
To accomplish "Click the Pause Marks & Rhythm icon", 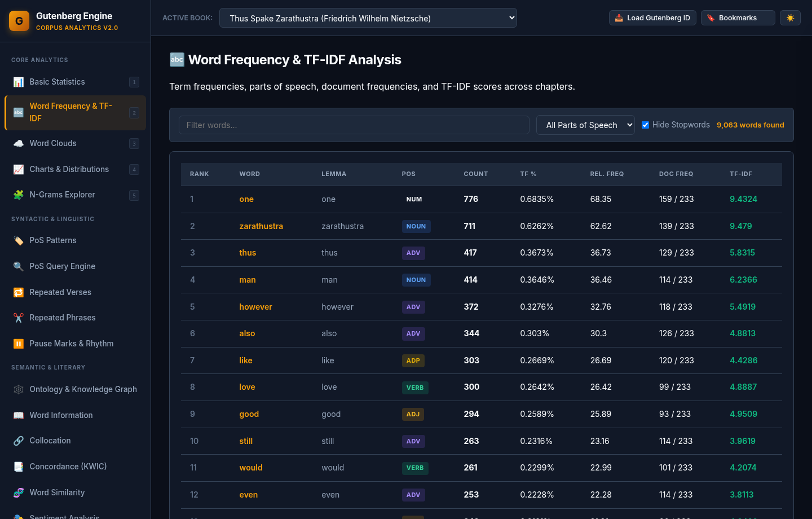I will (x=19, y=344).
